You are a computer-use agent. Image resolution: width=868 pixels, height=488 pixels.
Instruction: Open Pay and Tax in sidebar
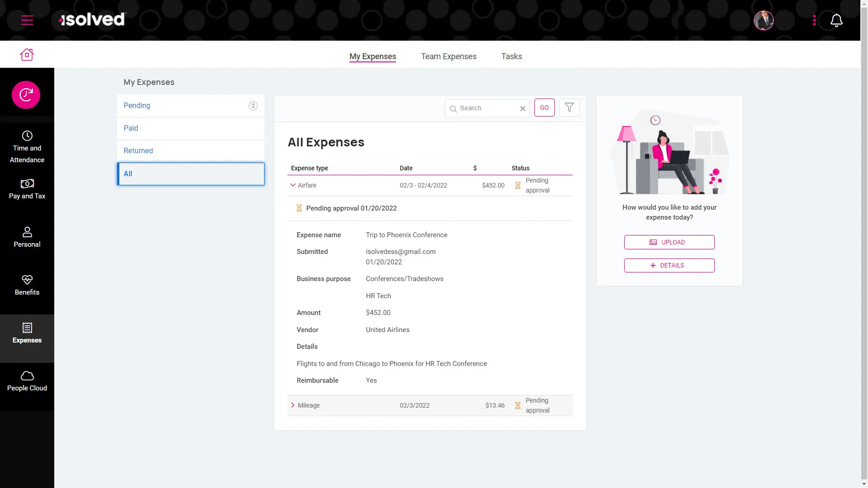click(x=27, y=190)
